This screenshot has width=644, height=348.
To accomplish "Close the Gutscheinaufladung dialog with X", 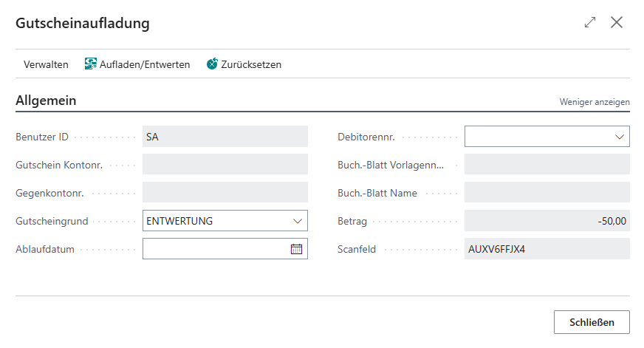I will pyautogui.click(x=617, y=22).
